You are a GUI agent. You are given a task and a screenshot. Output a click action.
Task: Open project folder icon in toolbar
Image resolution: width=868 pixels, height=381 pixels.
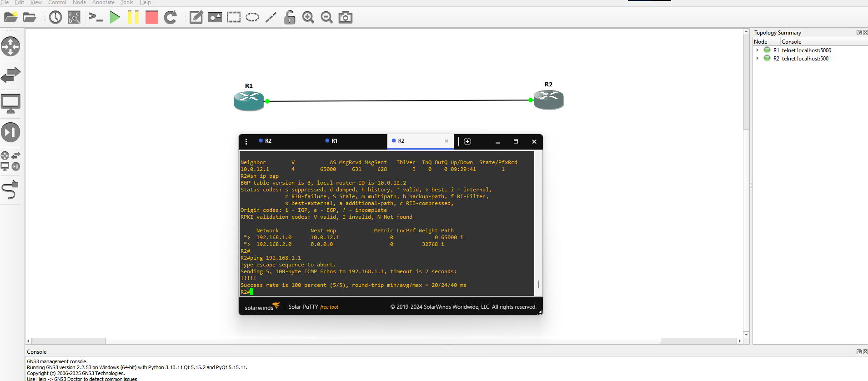point(29,17)
